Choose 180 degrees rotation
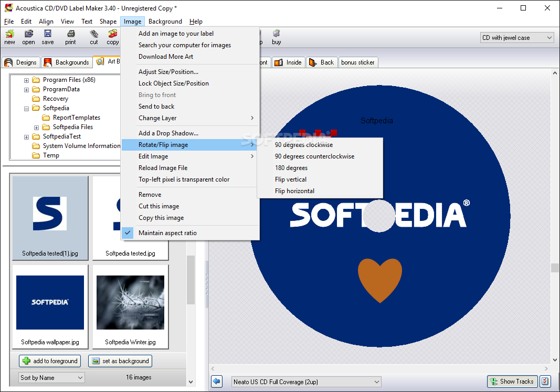Screen dimensions: 560x392 320,168
